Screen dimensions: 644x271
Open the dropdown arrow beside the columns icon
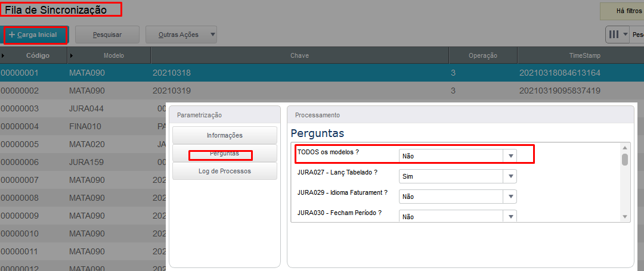pos(626,35)
